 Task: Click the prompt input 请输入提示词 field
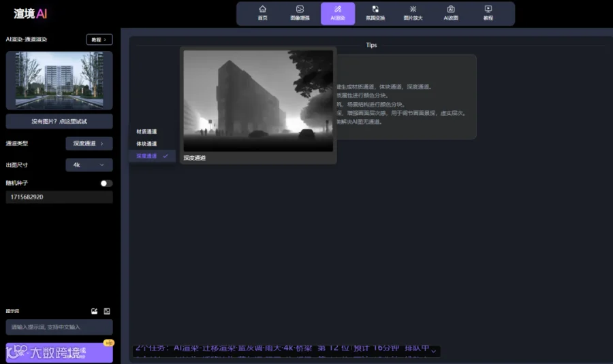click(x=59, y=327)
